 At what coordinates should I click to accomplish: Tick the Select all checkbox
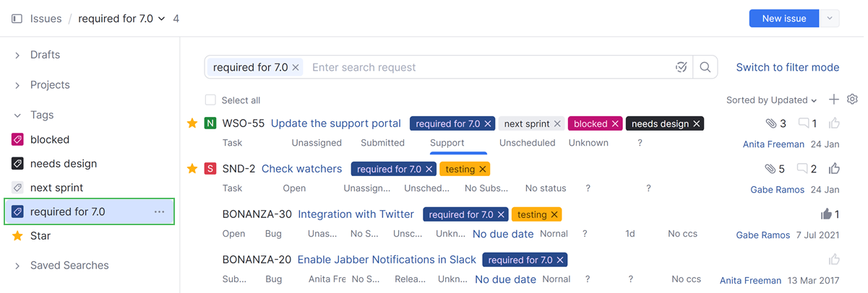pyautogui.click(x=210, y=100)
